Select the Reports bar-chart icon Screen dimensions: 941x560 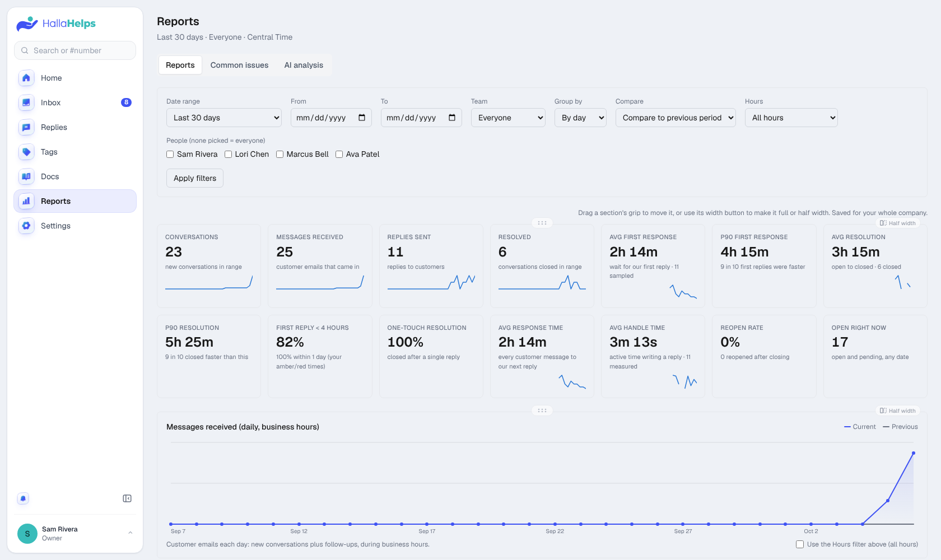(26, 201)
